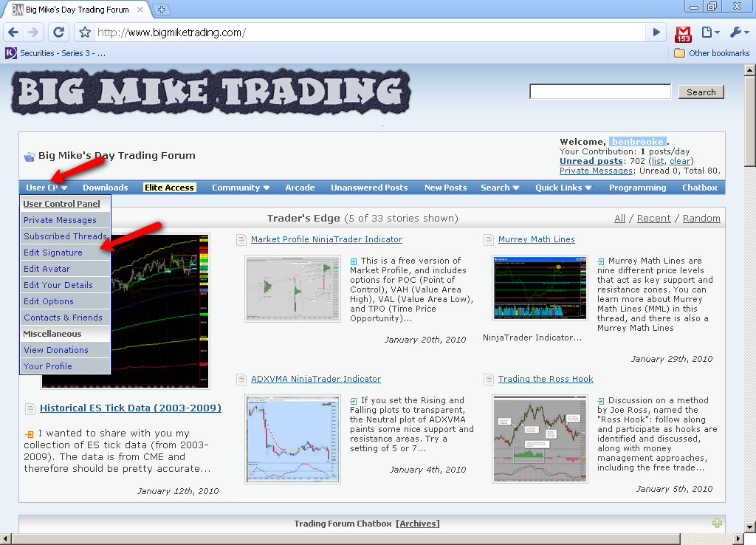This screenshot has width=756, height=545.
Task: Click document icon beside Market Profile story
Action: tap(241, 240)
